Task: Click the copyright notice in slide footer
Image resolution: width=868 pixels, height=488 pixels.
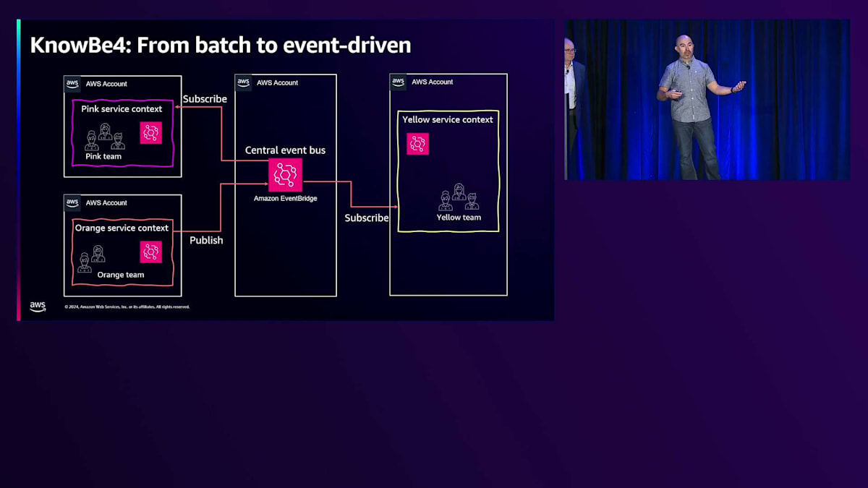Action: (x=127, y=307)
